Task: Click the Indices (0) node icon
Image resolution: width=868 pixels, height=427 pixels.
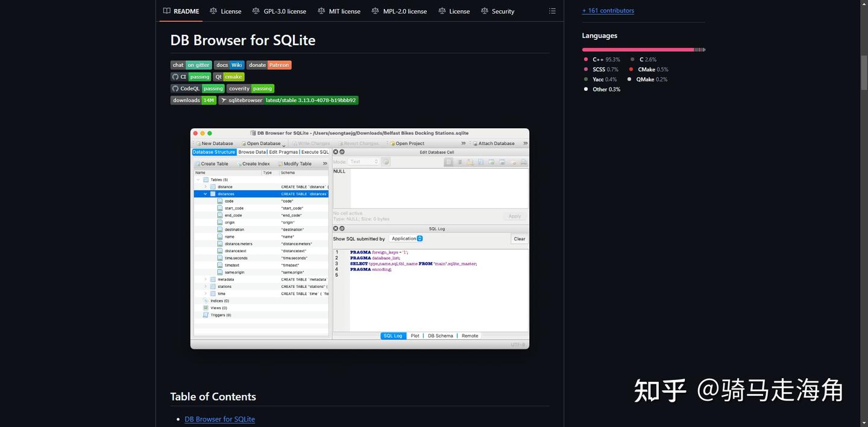Action: point(206,301)
